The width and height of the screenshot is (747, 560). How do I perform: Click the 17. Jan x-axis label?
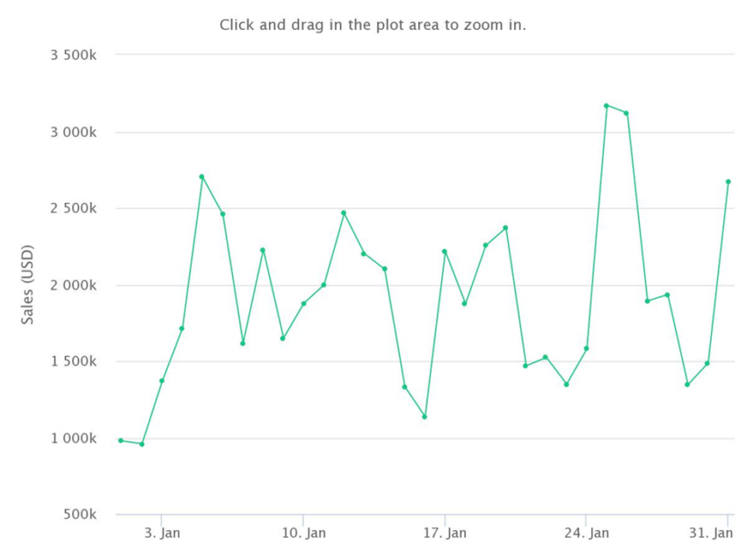coord(445,533)
